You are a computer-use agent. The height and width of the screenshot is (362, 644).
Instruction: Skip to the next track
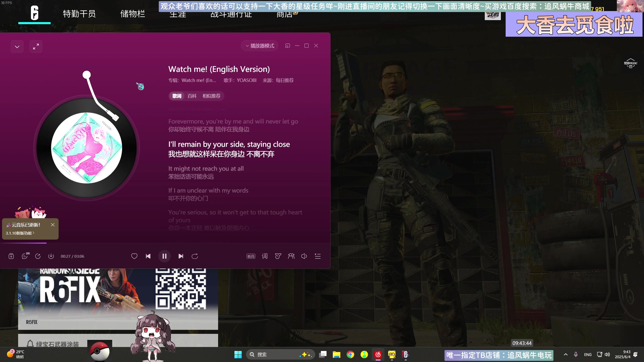pos(181,256)
